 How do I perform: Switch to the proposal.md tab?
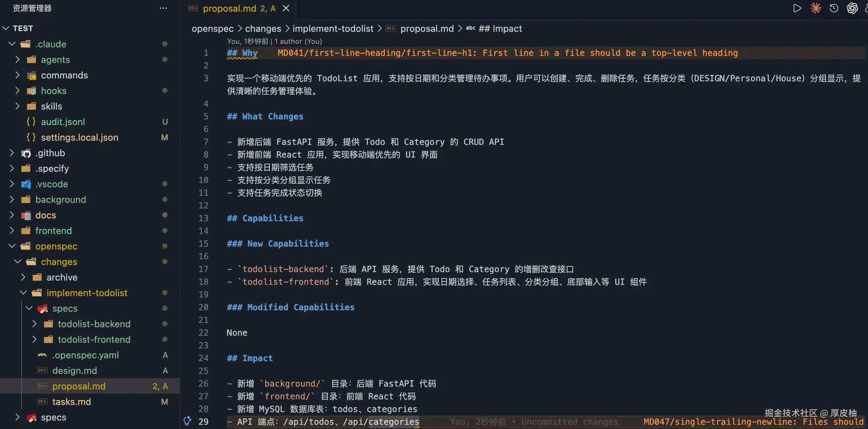pos(229,8)
